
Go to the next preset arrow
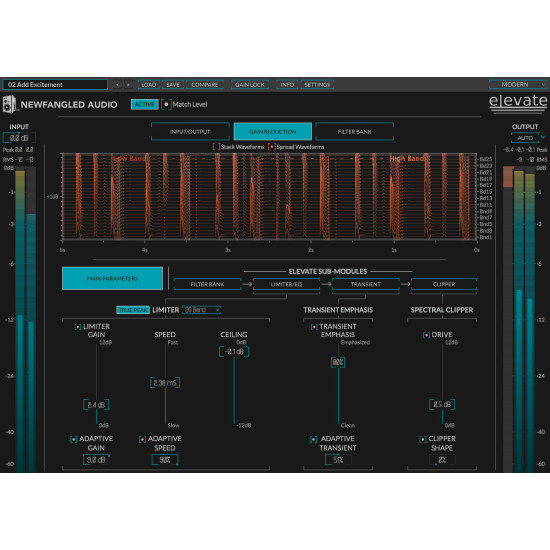pos(128,85)
